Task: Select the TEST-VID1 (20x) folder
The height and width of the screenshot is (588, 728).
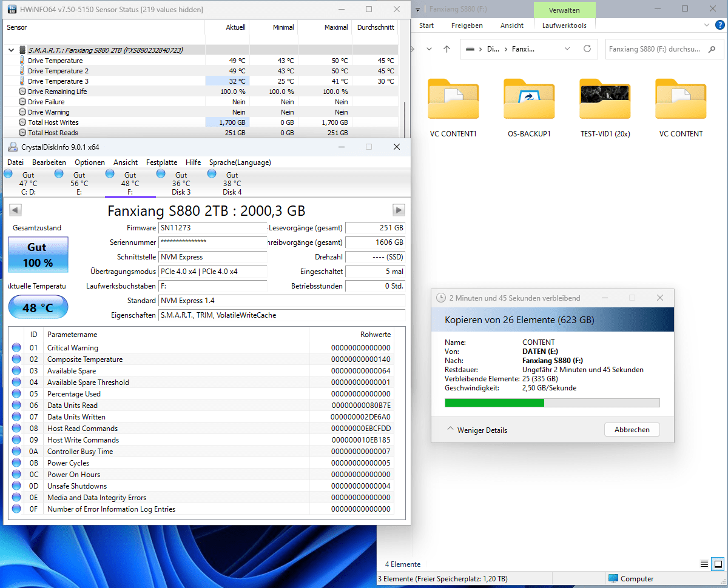Action: [605, 108]
